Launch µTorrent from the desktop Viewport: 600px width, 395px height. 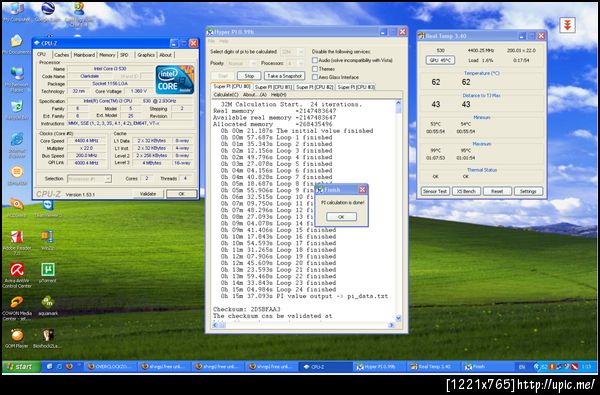[x=47, y=273]
